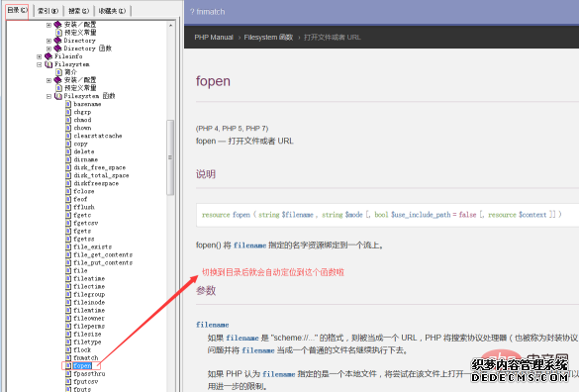Open the fnmatch tree entry
This screenshot has width=579, height=392.
86,358
